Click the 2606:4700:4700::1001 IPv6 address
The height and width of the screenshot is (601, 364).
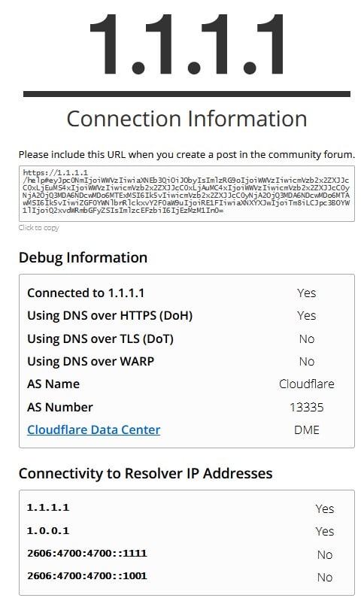click(x=87, y=576)
